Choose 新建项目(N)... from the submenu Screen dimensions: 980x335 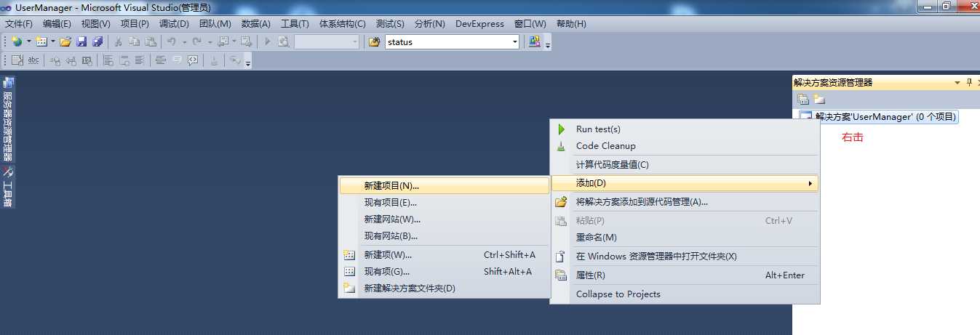click(445, 186)
